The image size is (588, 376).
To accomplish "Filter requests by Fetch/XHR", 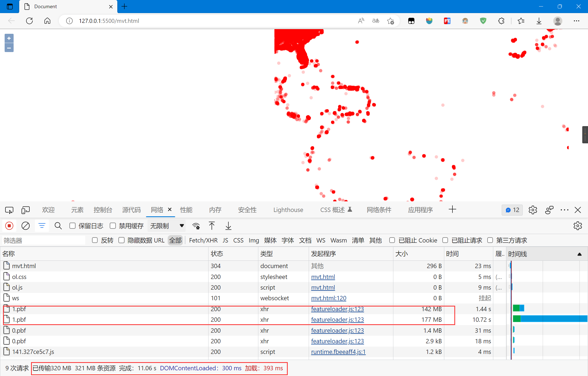I will click(x=203, y=240).
